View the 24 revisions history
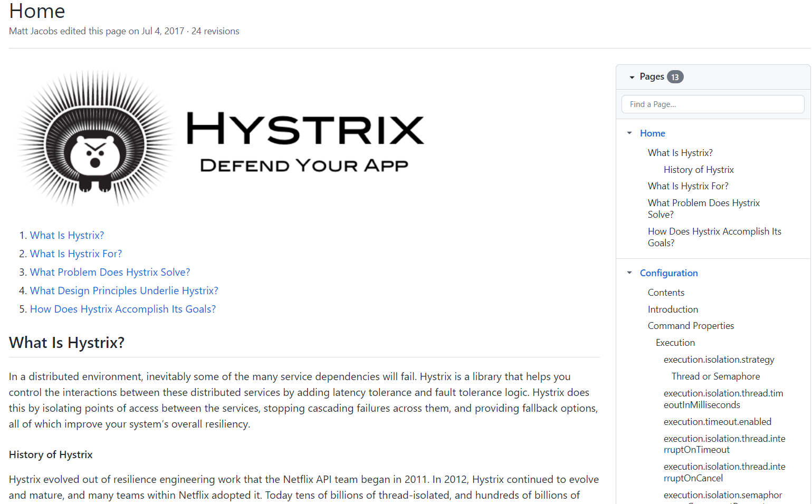The height and width of the screenshot is (504, 812). tap(215, 31)
